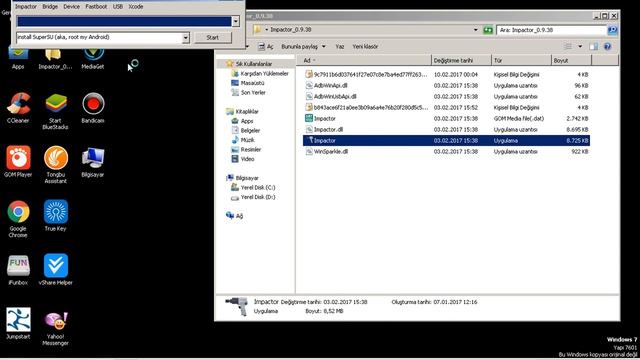Open Impactor_0... folder on desktop
This screenshot has width=640, height=360.
click(x=55, y=59)
